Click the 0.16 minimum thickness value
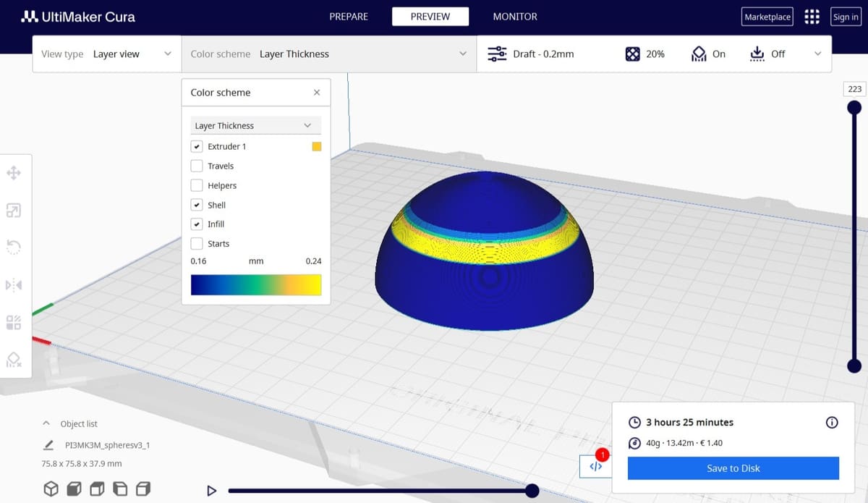Image resolution: width=868 pixels, height=503 pixels. (198, 261)
